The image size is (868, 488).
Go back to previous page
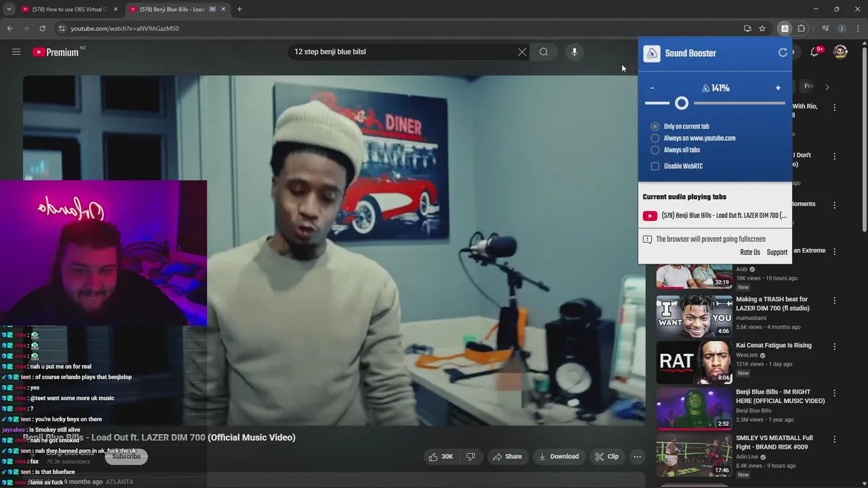click(10, 28)
